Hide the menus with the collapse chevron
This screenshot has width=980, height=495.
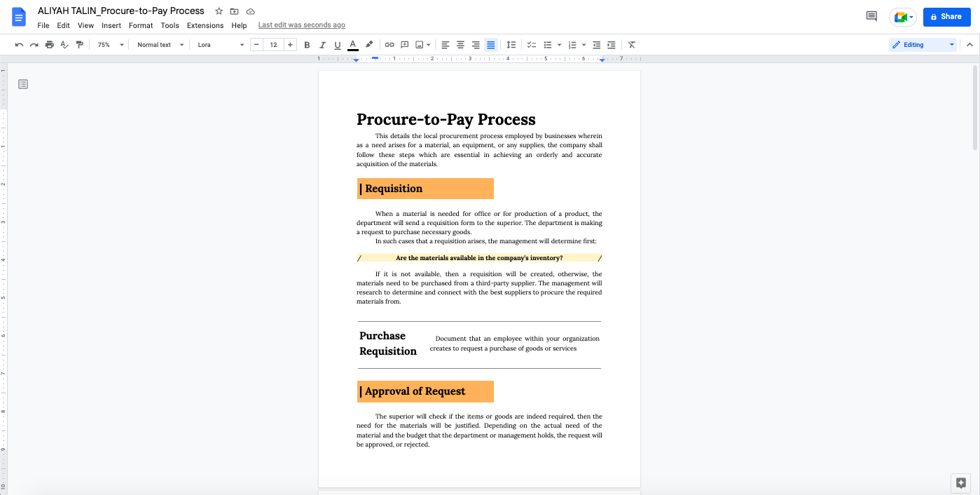point(970,45)
